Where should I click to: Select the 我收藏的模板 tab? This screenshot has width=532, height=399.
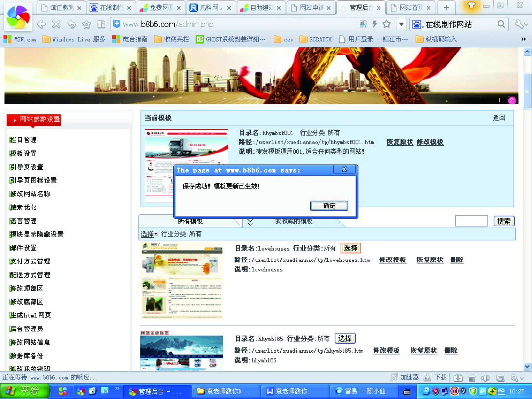(294, 222)
